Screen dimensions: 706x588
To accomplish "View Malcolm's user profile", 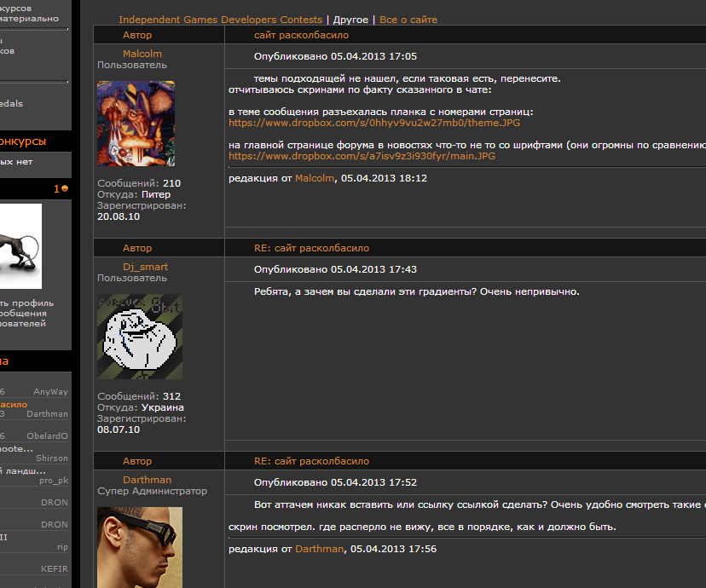I will pyautogui.click(x=142, y=54).
